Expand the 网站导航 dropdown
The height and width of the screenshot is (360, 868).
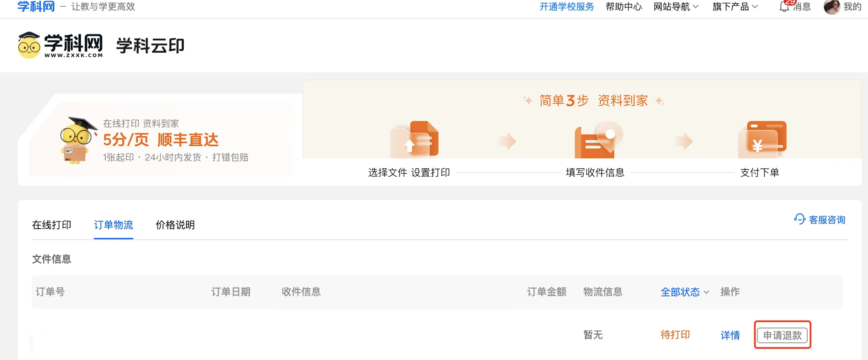[x=676, y=7]
